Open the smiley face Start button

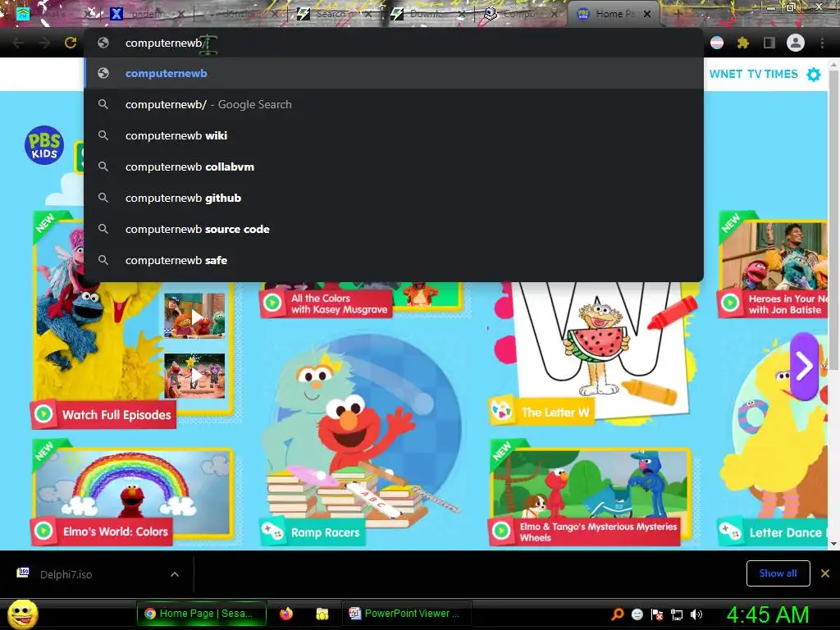point(23,614)
